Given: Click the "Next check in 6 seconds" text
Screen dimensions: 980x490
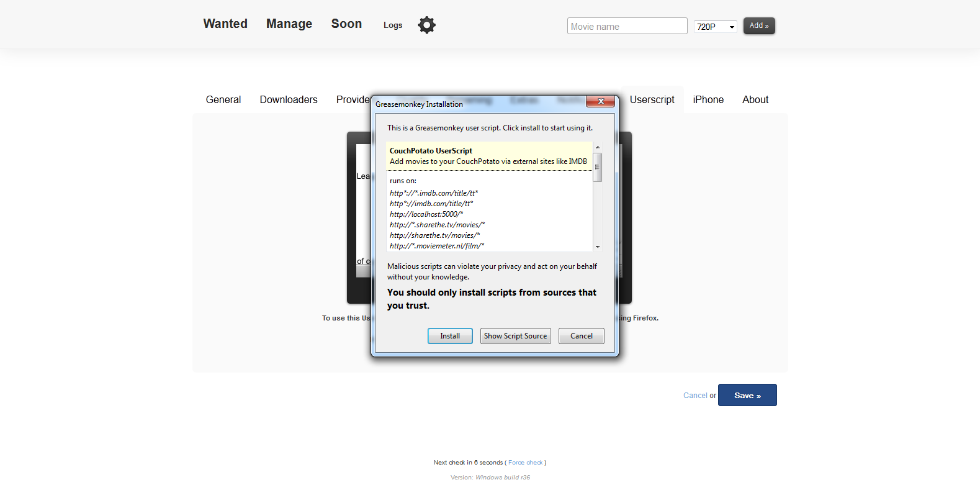Looking at the screenshot, I should click(468, 463).
